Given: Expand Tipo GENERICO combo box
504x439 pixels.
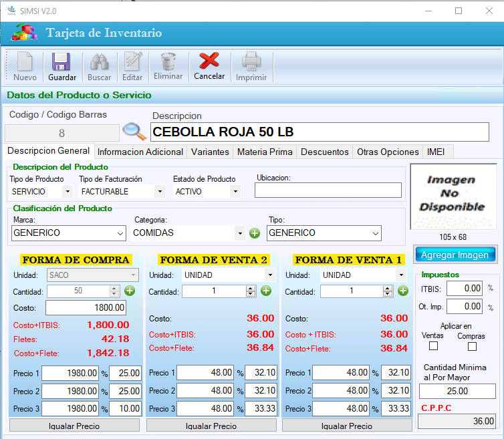Looking at the screenshot, I should tap(376, 233).
